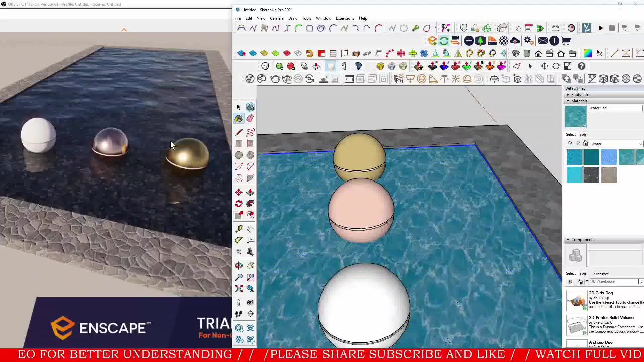
Task: Click the current material preview thumbnail
Action: (575, 116)
